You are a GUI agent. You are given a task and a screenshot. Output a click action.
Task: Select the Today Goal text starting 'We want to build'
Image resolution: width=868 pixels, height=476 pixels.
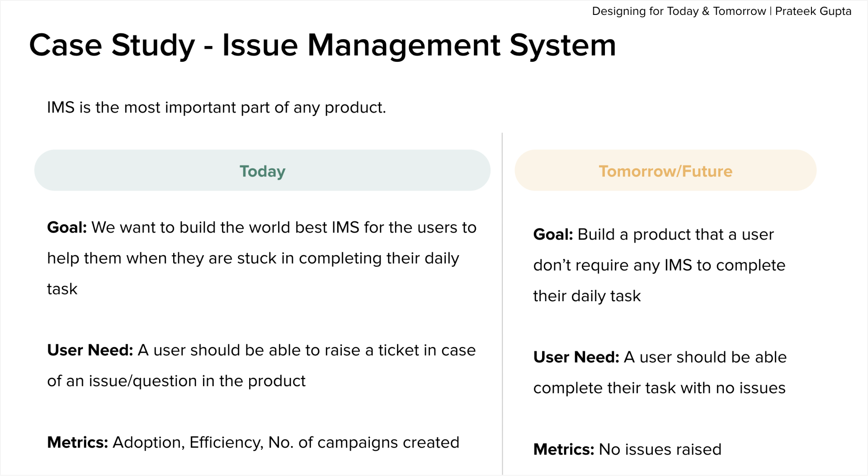[x=262, y=258]
